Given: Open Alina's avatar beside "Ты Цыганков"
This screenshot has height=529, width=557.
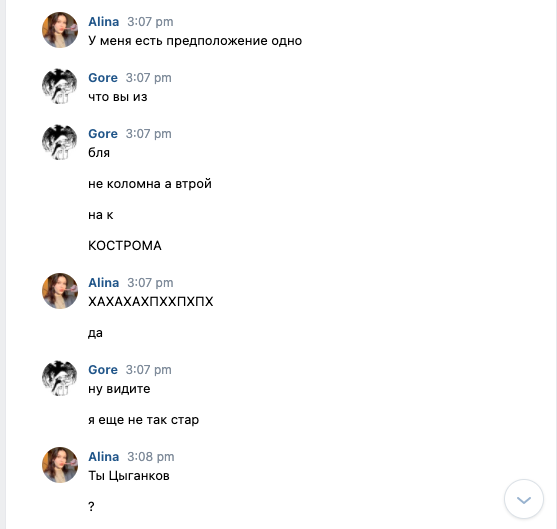Looking at the screenshot, I should (60, 465).
